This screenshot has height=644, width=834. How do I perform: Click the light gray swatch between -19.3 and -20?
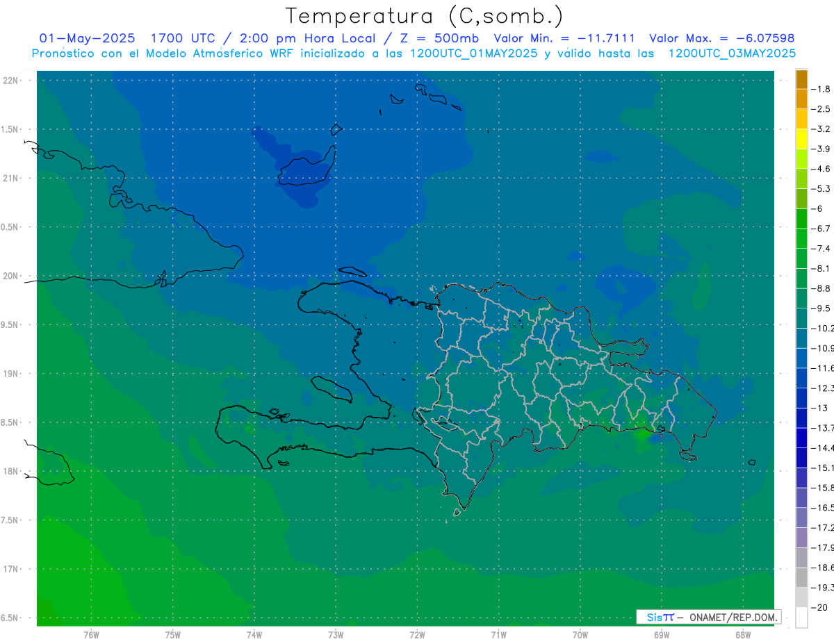[801, 597]
